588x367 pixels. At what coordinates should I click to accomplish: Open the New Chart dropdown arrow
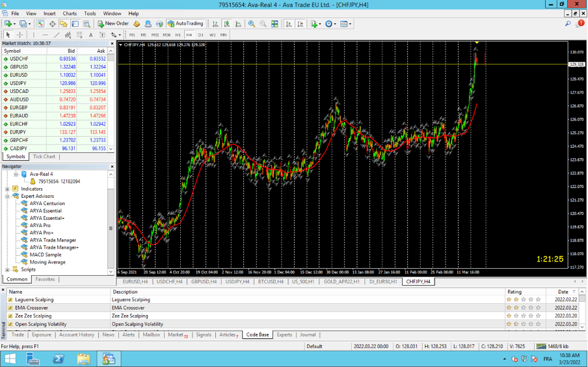[x=14, y=23]
